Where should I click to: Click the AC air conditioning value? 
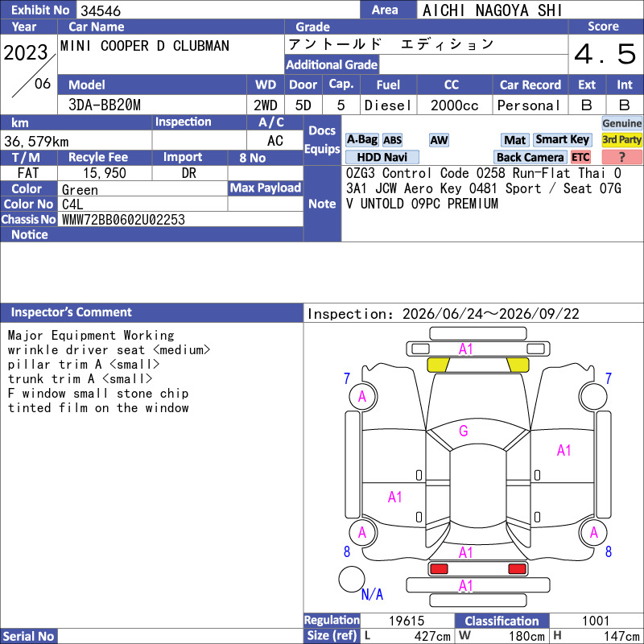coord(275,141)
